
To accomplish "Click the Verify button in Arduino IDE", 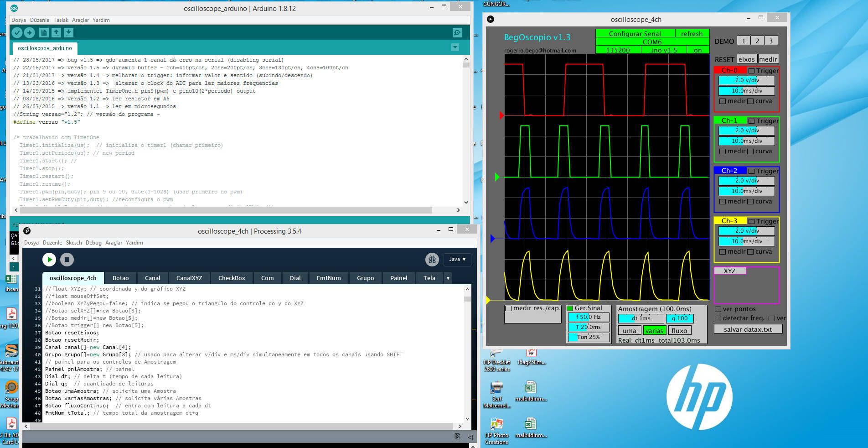I will click(x=17, y=32).
